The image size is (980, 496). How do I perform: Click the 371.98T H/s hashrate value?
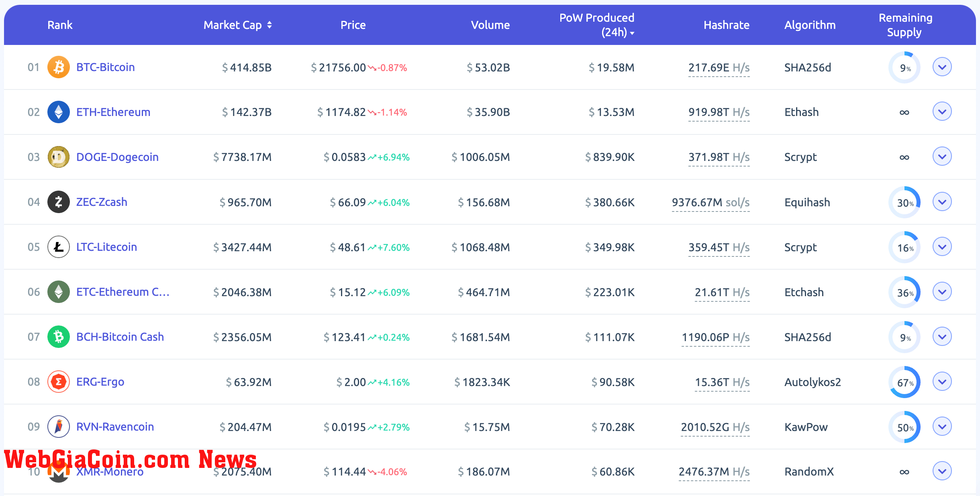[719, 157]
